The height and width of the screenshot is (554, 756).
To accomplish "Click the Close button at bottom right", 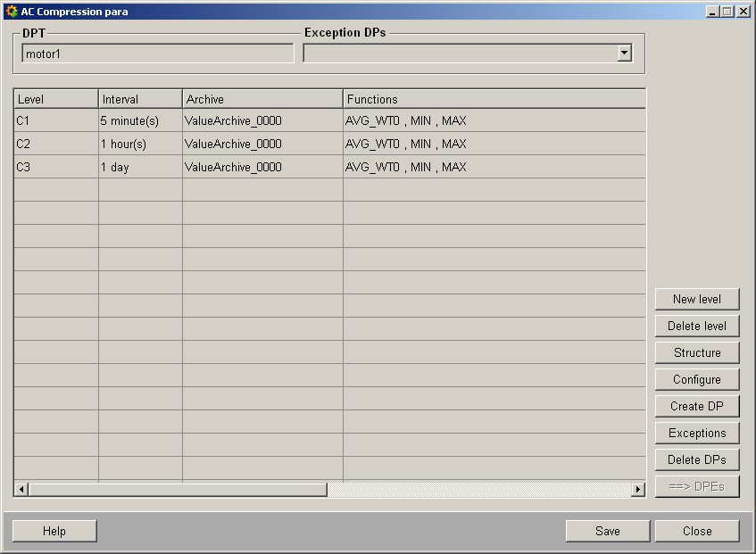I will tap(696, 532).
